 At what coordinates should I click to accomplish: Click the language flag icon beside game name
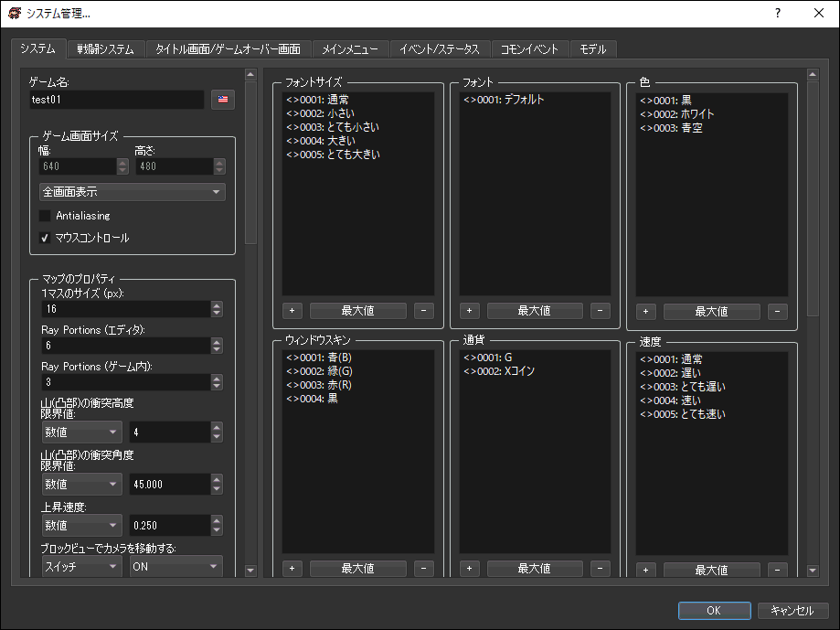tap(222, 100)
